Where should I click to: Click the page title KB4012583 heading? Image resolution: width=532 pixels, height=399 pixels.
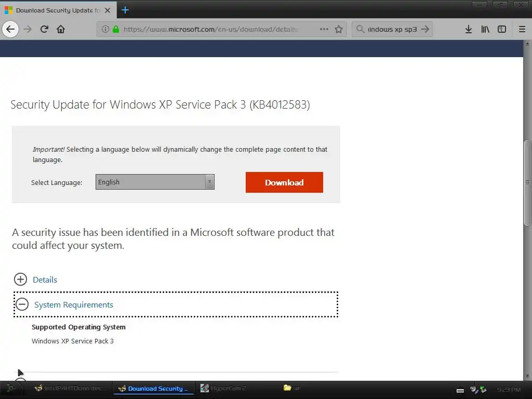pos(160,104)
